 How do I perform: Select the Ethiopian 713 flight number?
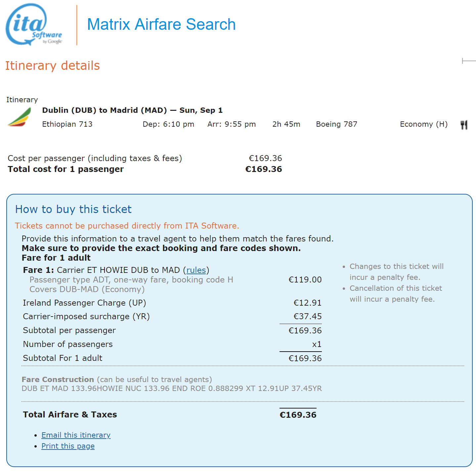click(x=67, y=124)
